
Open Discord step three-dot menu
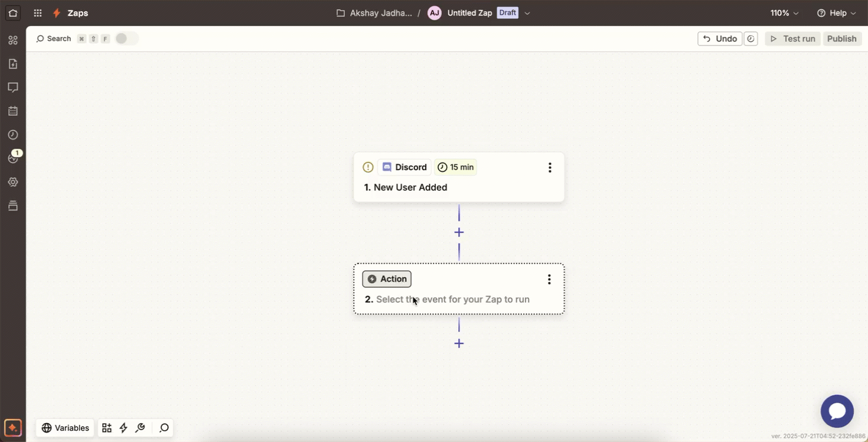(550, 167)
